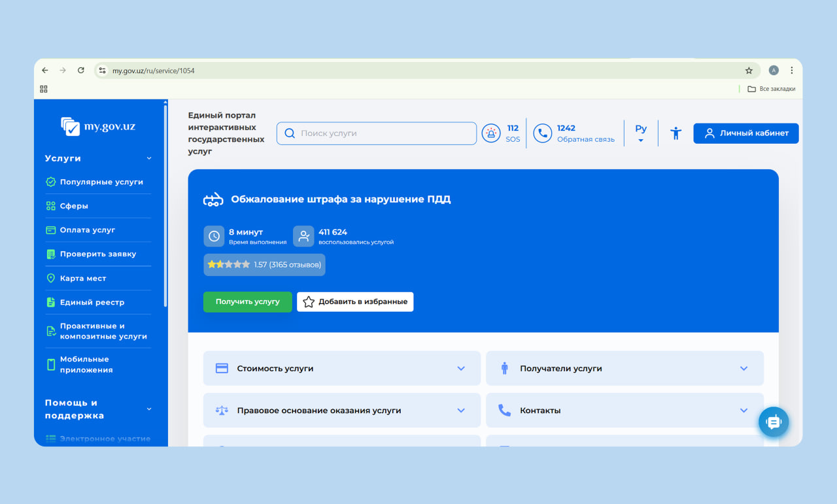Viewport: 837px width, 504px height.
Task: Reload the page in browser
Action: (x=81, y=71)
